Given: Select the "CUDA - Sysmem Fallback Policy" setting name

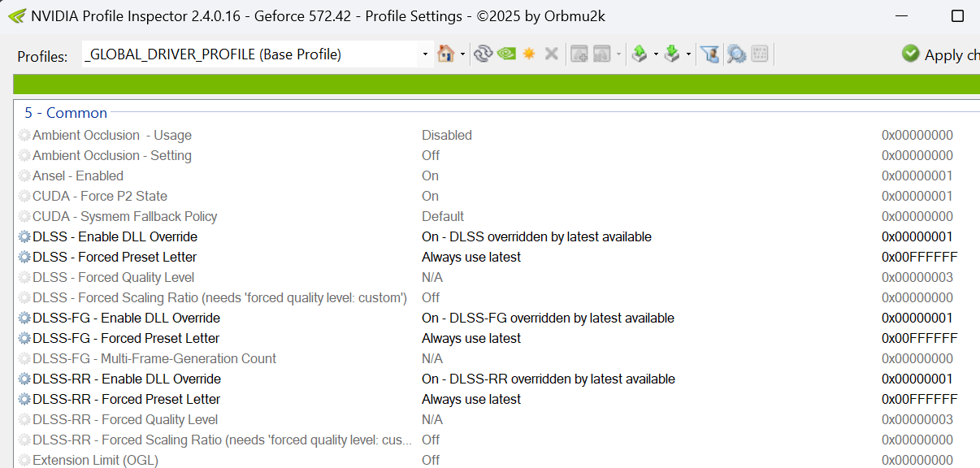Looking at the screenshot, I should 125,217.
